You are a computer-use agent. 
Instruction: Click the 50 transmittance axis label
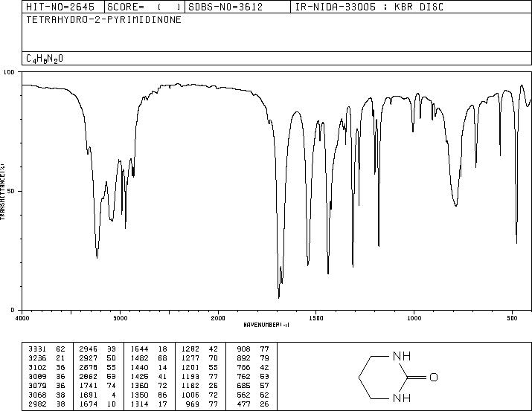point(11,191)
